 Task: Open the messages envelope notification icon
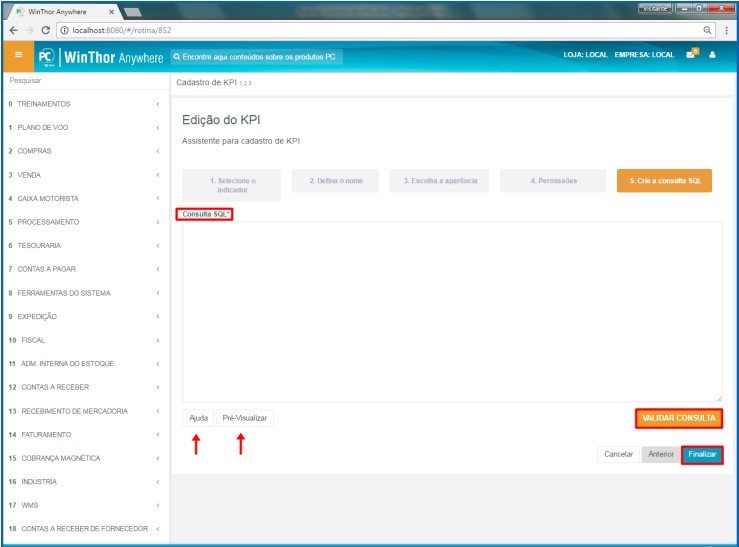(x=691, y=54)
